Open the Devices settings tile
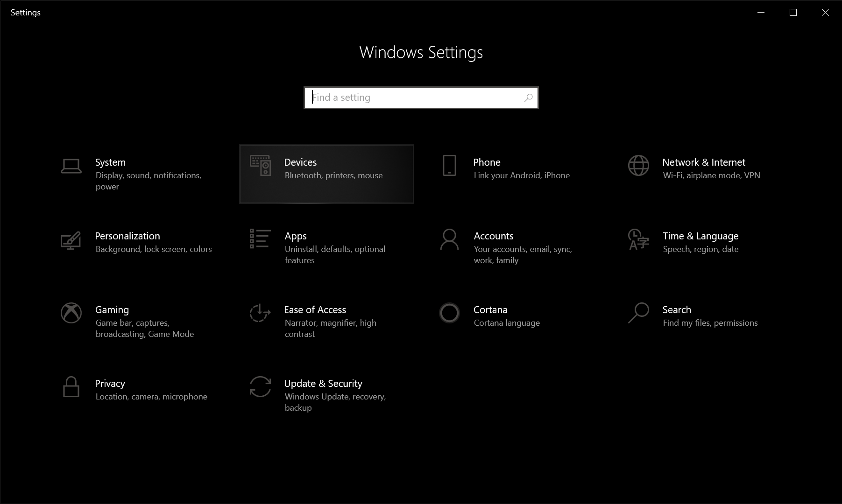The height and width of the screenshot is (504, 842). [326, 174]
